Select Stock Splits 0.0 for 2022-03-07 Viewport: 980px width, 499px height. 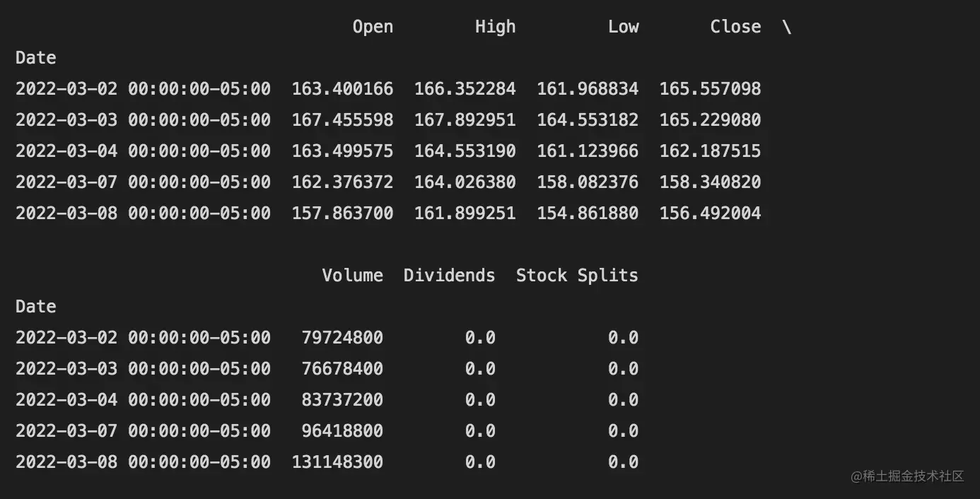tap(623, 431)
